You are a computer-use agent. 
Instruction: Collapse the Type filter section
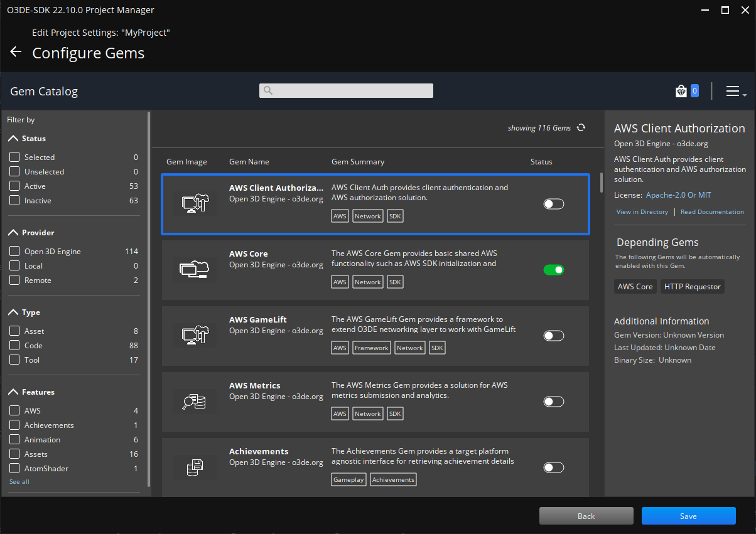click(14, 312)
